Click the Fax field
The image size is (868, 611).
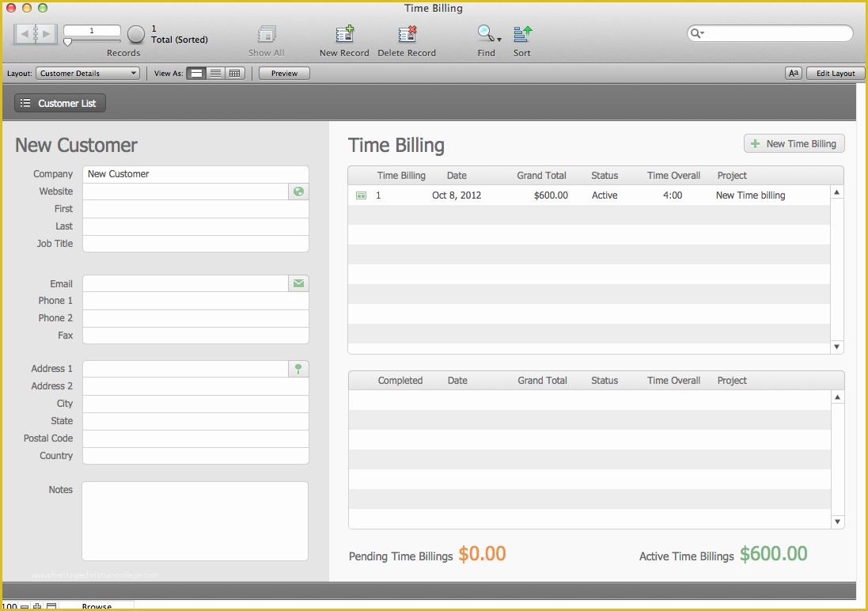[195, 336]
